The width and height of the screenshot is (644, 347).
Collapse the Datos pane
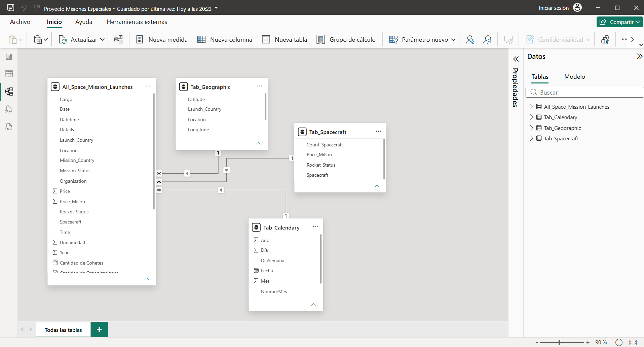pos(639,56)
